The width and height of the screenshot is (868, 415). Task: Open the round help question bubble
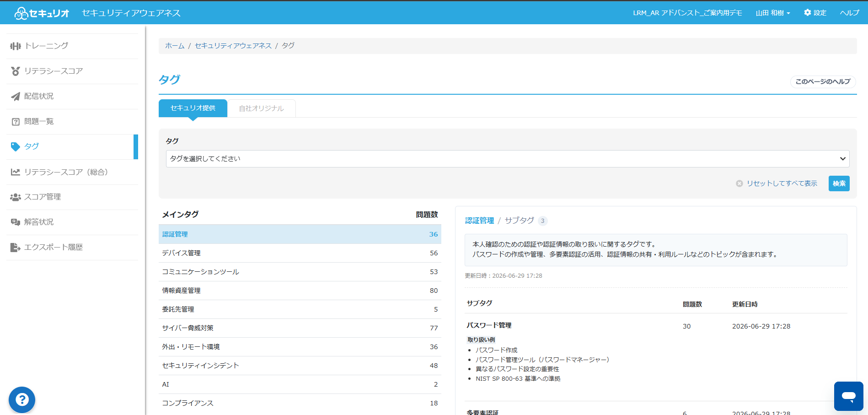point(22,400)
